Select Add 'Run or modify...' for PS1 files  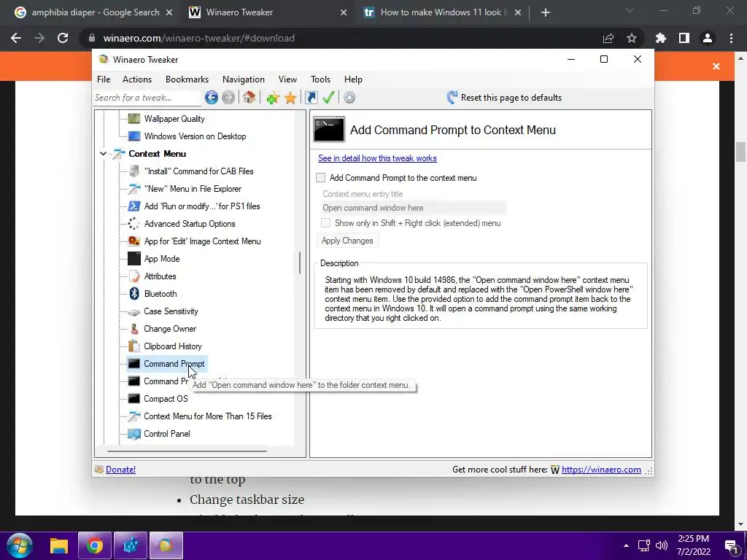coord(202,206)
